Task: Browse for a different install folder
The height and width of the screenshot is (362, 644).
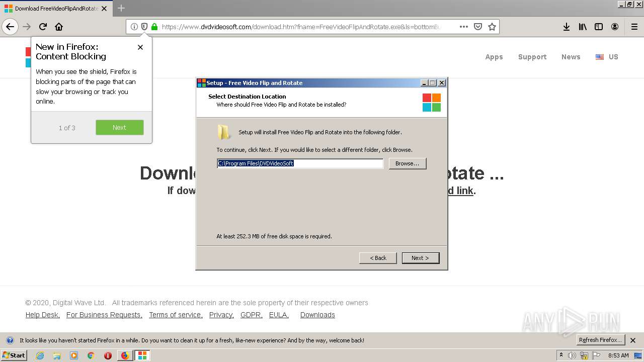Action: point(408,163)
